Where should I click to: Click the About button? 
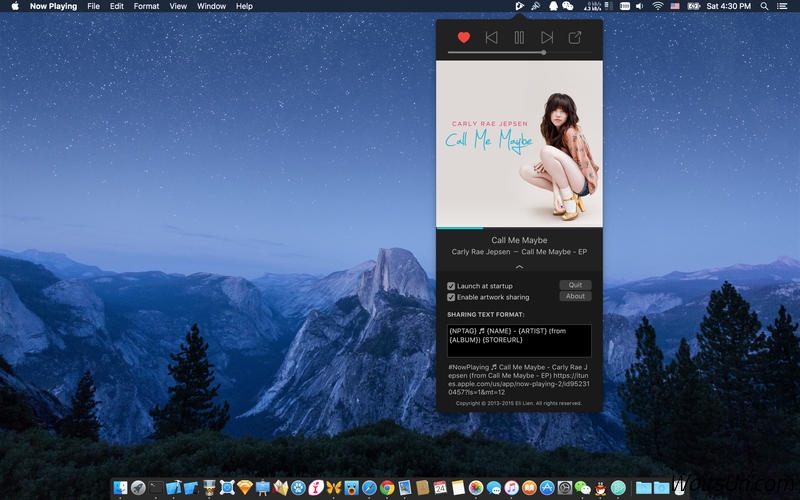click(575, 296)
